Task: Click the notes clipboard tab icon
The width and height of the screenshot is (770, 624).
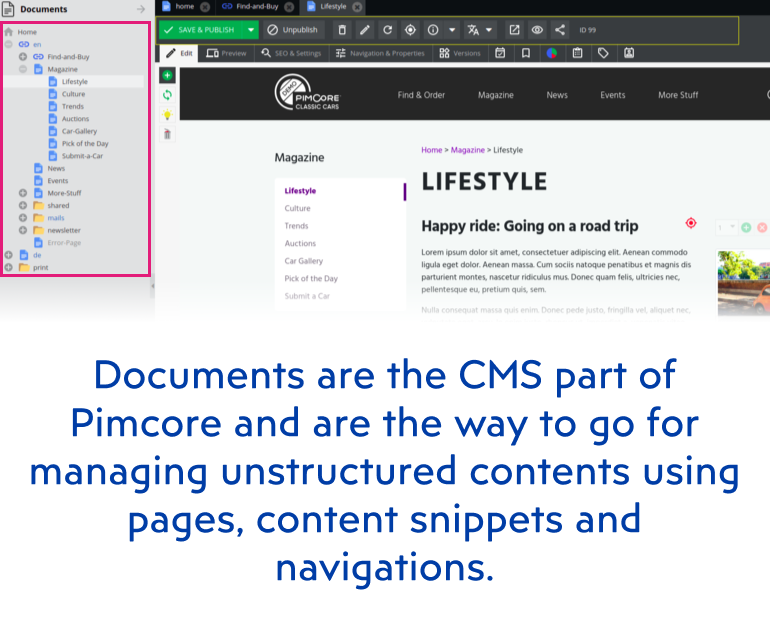Action: tap(578, 53)
